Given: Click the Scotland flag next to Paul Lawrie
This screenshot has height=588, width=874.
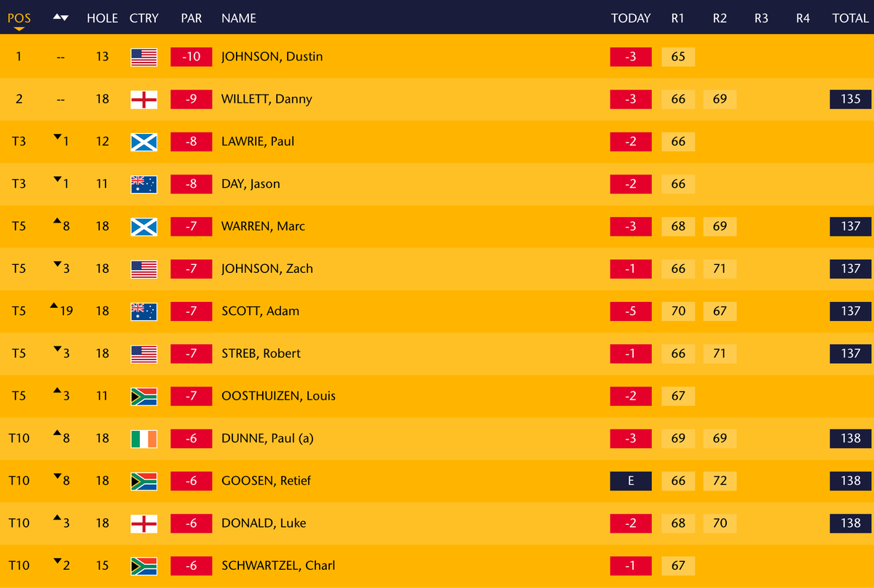Looking at the screenshot, I should tap(143, 141).
